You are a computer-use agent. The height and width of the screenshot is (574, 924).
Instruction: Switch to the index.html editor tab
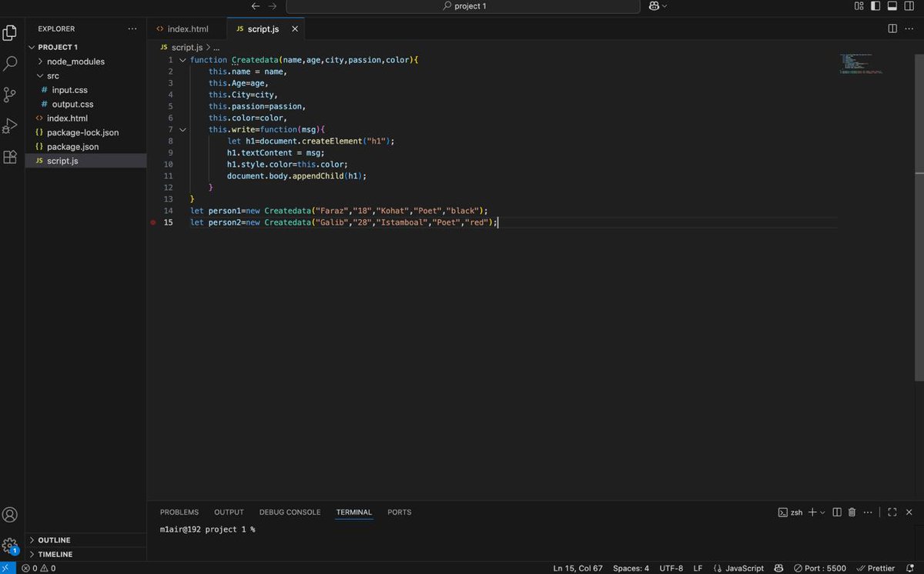click(188, 28)
